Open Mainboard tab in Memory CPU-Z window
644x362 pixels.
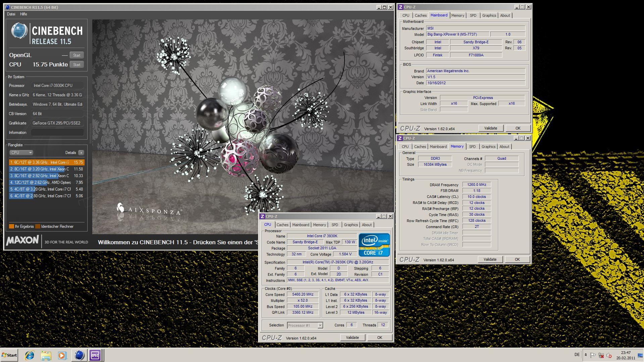(x=438, y=147)
